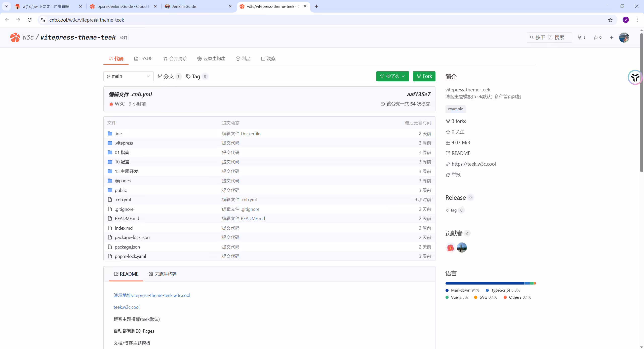View site information icon in address bar
Screen dimensions: 644x349
pyautogui.click(x=43, y=20)
